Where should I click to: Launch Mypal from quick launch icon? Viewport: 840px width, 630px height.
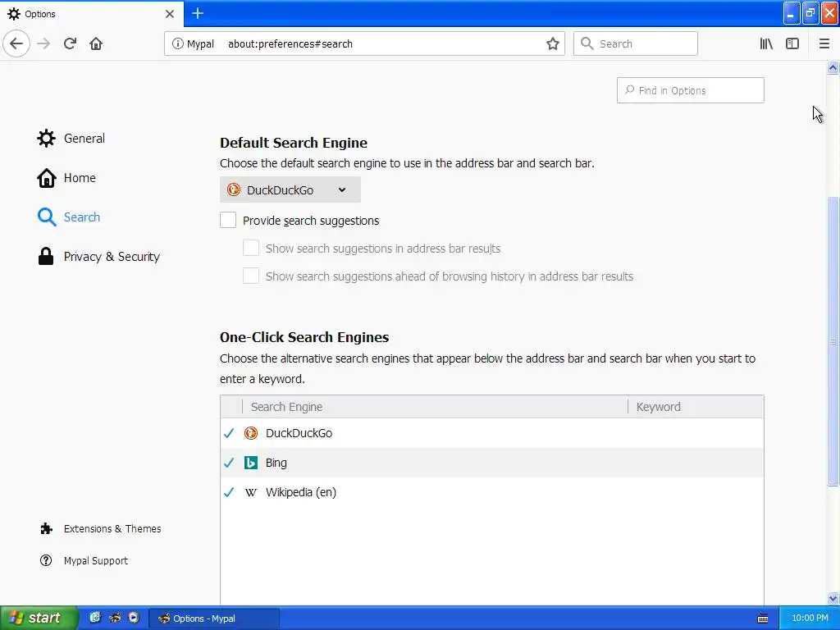pyautogui.click(x=115, y=618)
